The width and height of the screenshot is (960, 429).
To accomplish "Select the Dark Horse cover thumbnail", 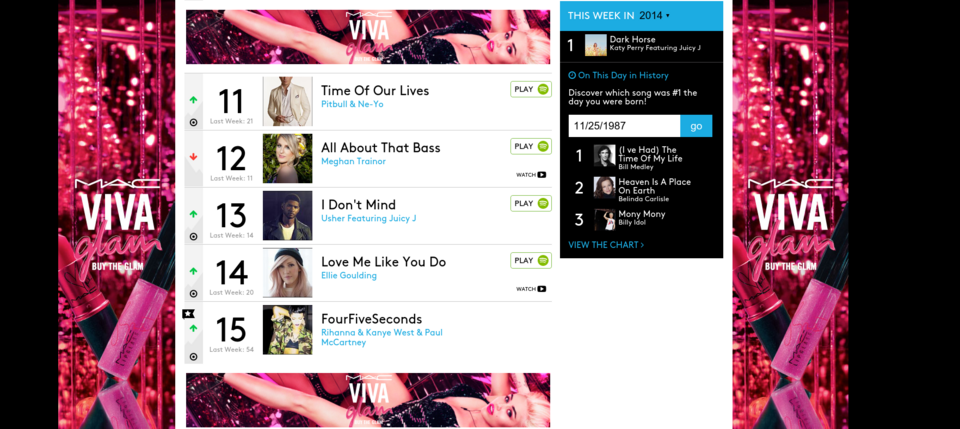I will click(x=596, y=45).
